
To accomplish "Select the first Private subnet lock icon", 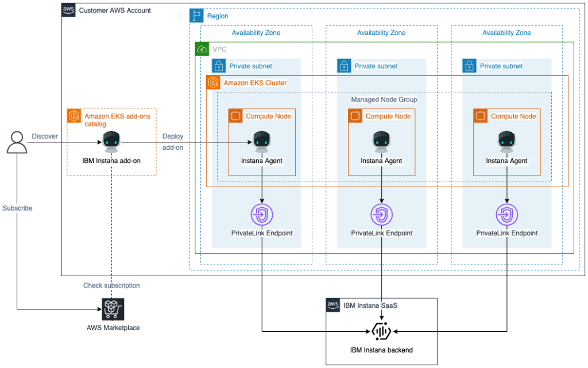I will [218, 66].
